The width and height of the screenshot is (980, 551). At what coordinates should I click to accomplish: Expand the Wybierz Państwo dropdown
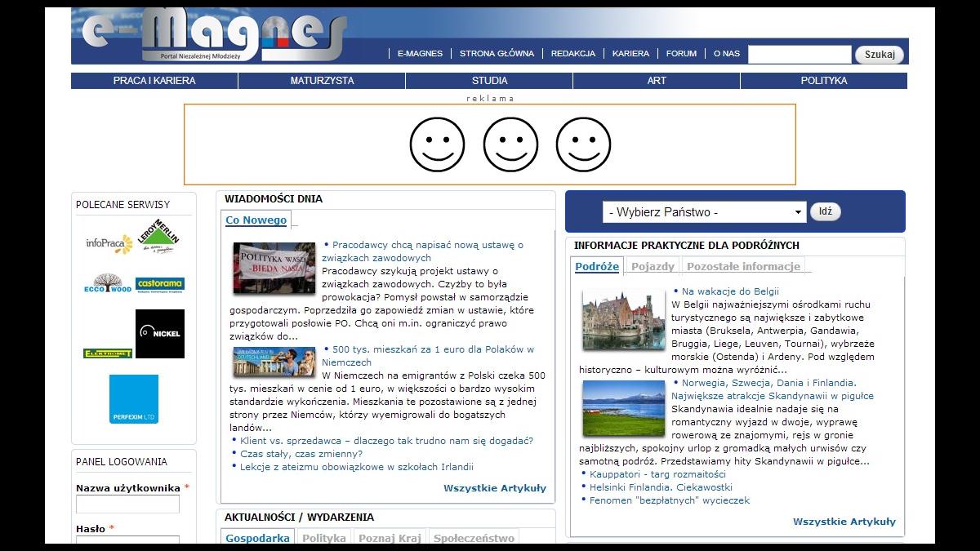point(704,212)
